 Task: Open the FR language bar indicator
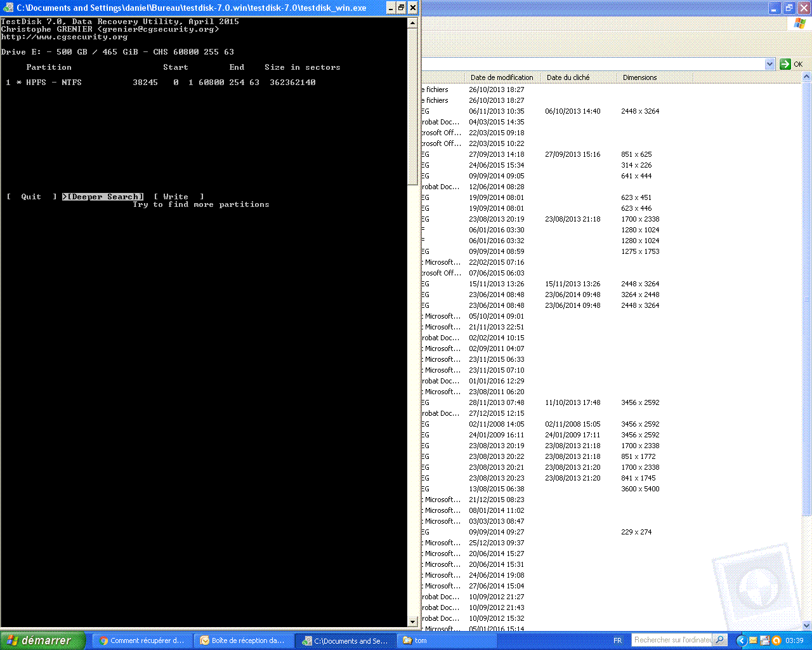click(618, 640)
